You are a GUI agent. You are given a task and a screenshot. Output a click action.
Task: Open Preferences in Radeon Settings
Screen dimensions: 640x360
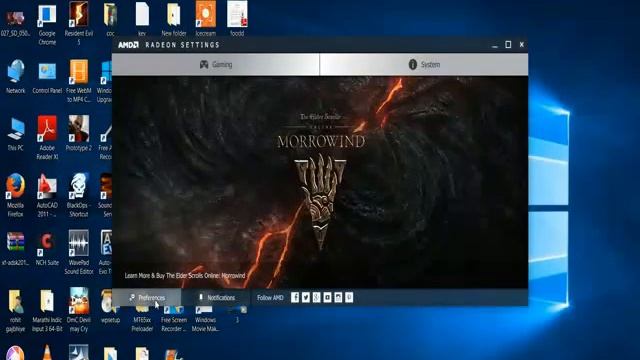tap(147, 298)
